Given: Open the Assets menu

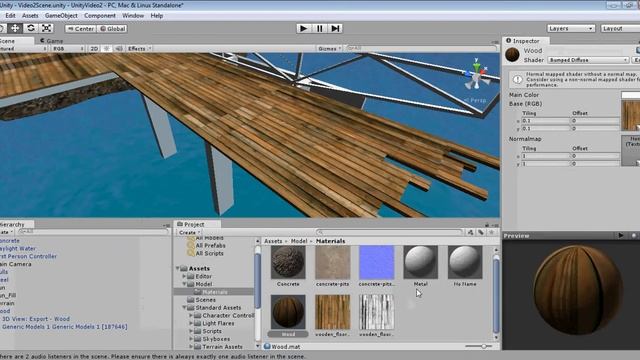Looking at the screenshot, I should click(x=30, y=16).
